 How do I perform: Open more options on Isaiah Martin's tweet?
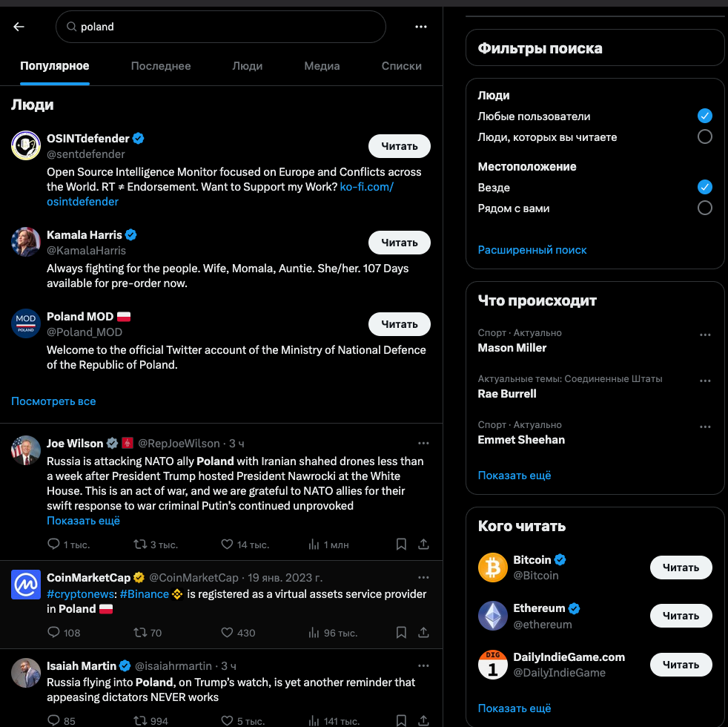pos(423,665)
